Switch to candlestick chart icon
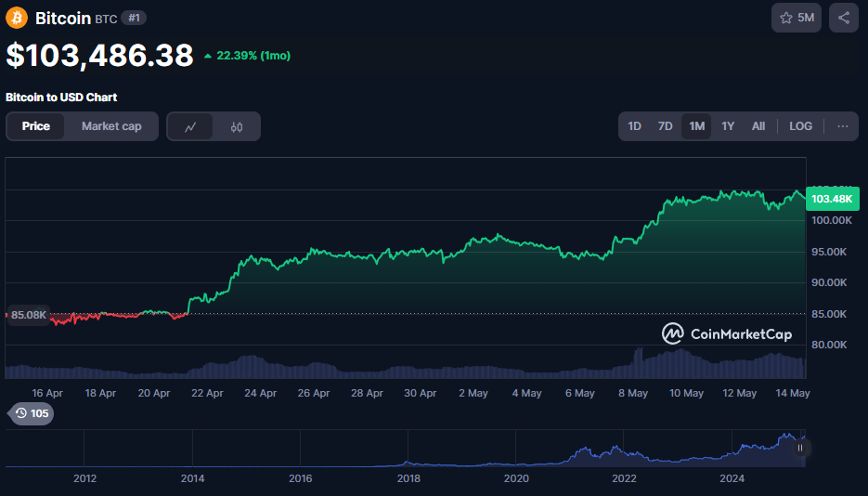Screen dimensions: 868x496 (237, 126)
